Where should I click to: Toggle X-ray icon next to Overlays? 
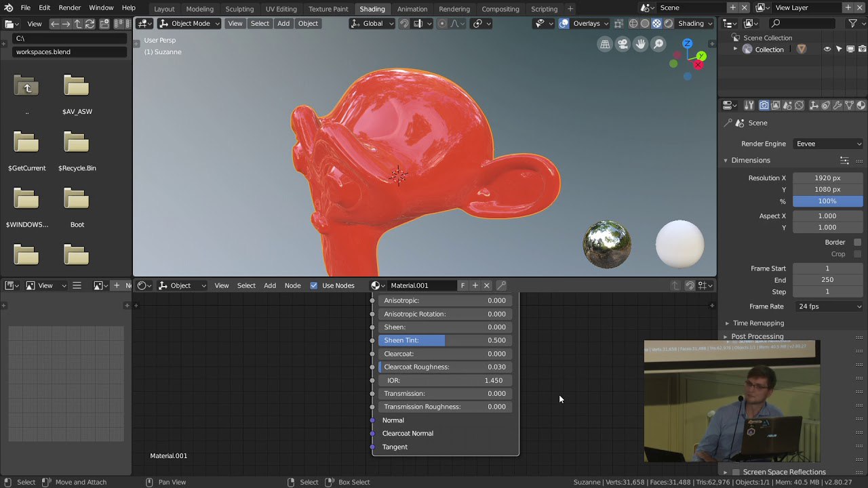(x=618, y=23)
